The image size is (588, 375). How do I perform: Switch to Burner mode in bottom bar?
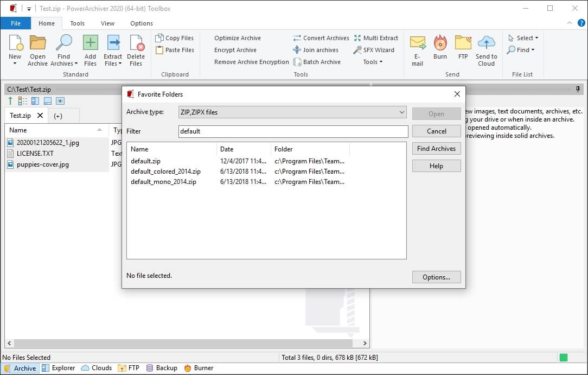199,368
